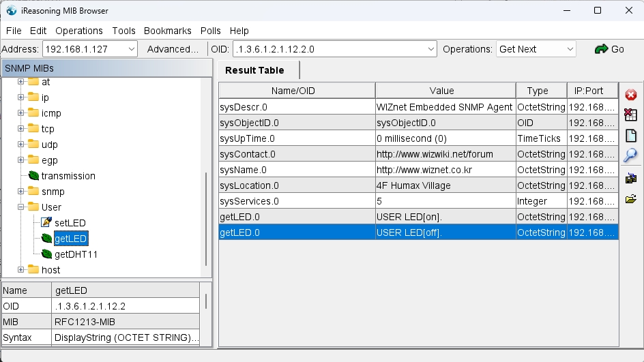Click the blank document icon in results toolbar
This screenshot has width=644, height=362.
point(630,135)
